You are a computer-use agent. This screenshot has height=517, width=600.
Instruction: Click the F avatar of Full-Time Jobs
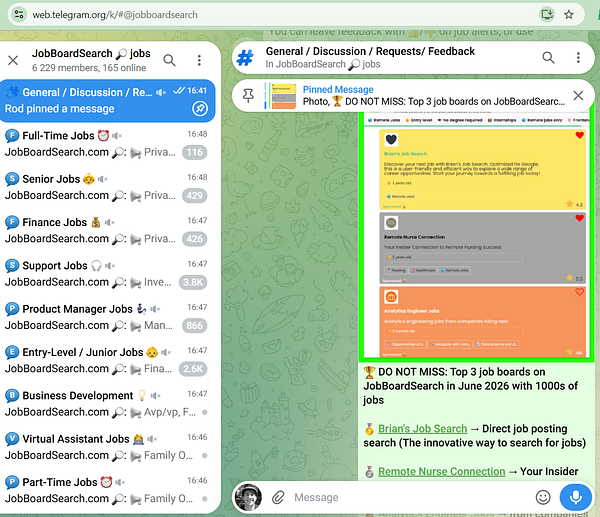[12, 135]
